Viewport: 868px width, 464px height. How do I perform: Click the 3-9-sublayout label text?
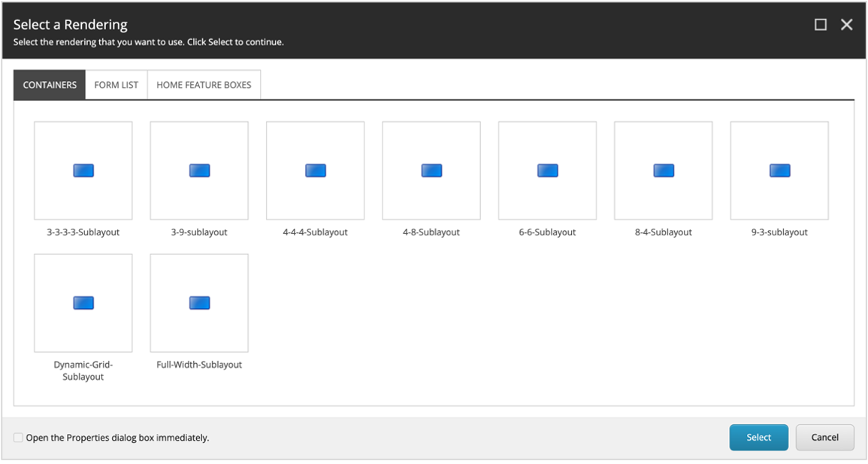coord(198,232)
